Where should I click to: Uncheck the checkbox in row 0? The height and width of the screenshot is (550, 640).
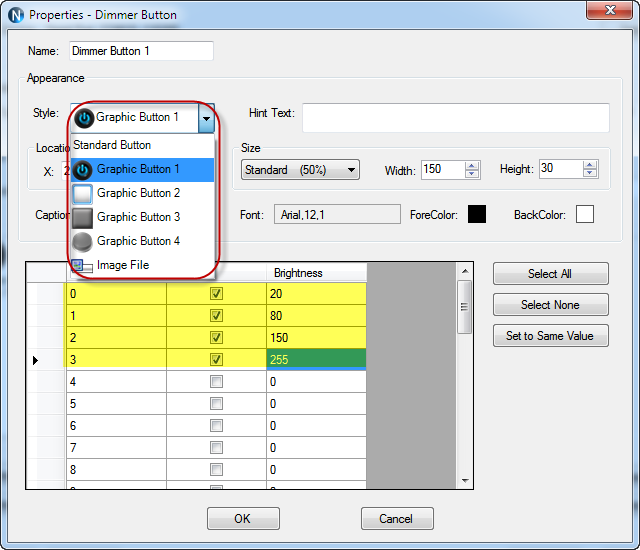216,294
